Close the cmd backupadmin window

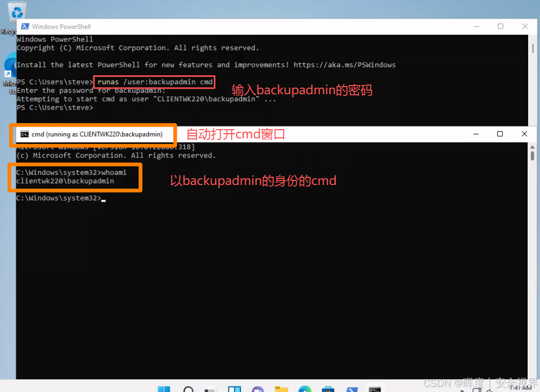[524, 134]
